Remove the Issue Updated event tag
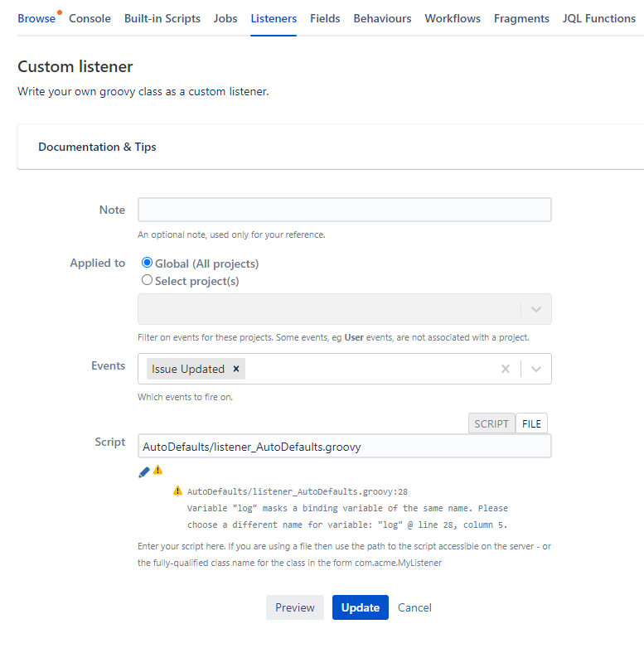 click(236, 369)
